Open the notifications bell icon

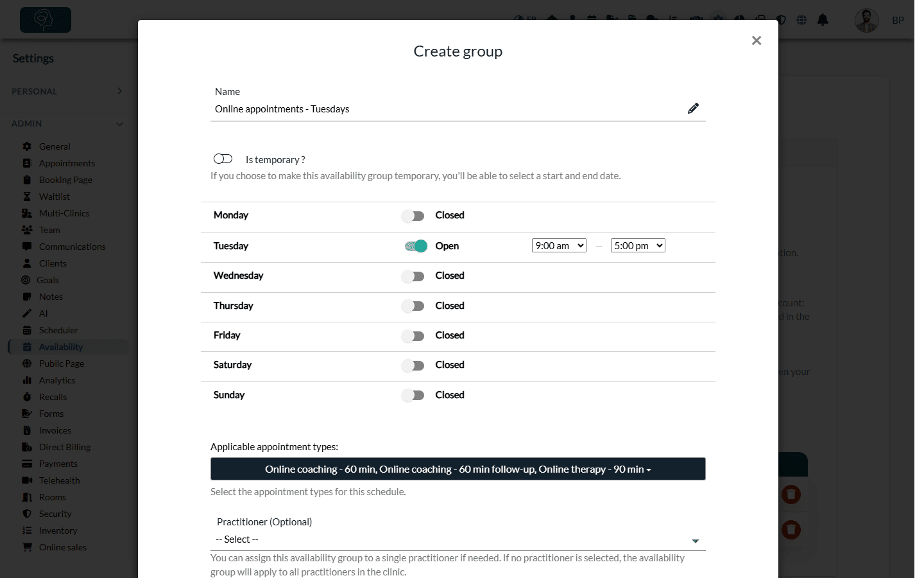click(x=823, y=20)
